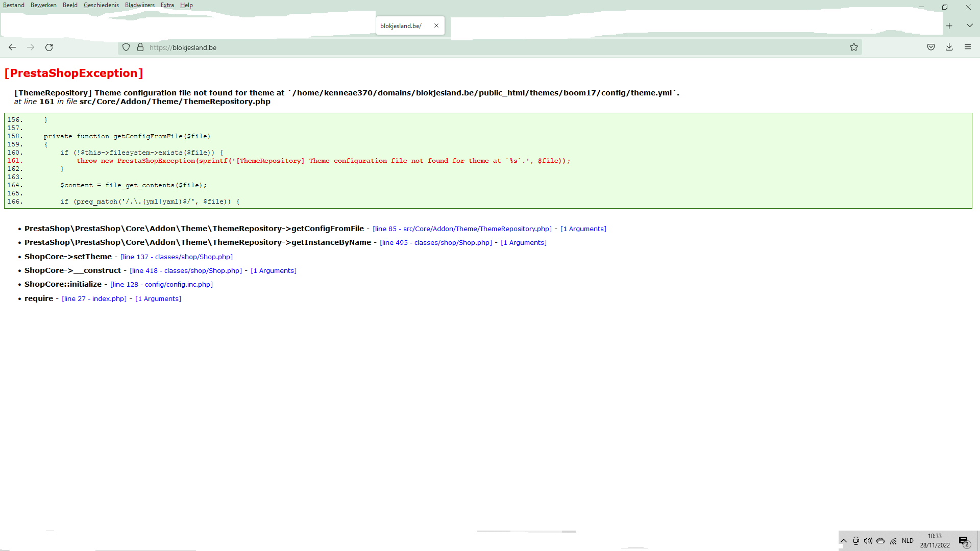This screenshot has height=551, width=980.
Task: Click the browser back arrow
Action: (x=12, y=47)
